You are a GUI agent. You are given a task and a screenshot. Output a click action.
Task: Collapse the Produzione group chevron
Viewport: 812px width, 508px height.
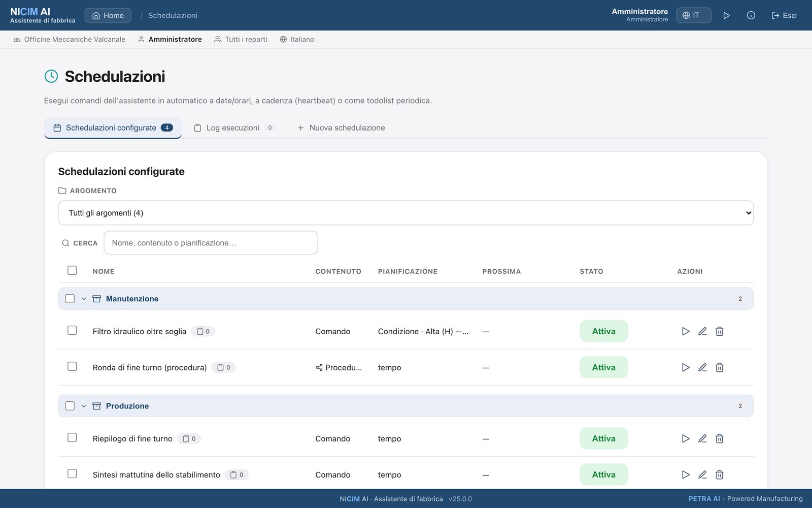[84, 406]
